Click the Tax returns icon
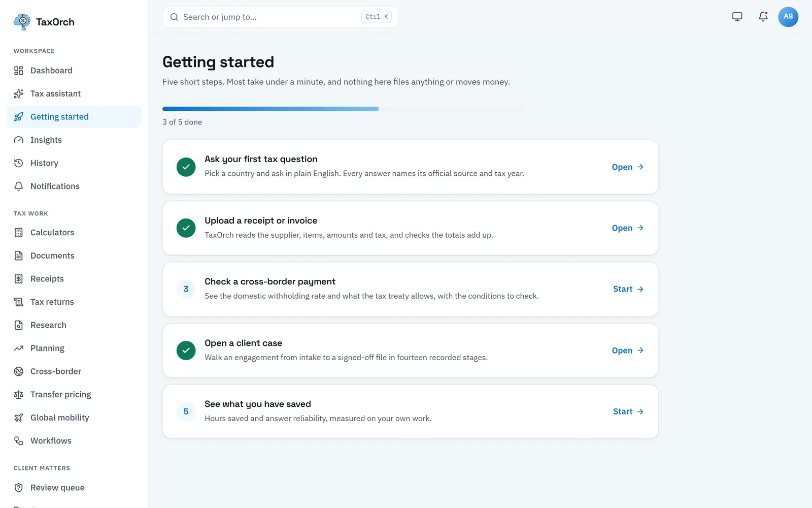812x508 pixels. 19,302
